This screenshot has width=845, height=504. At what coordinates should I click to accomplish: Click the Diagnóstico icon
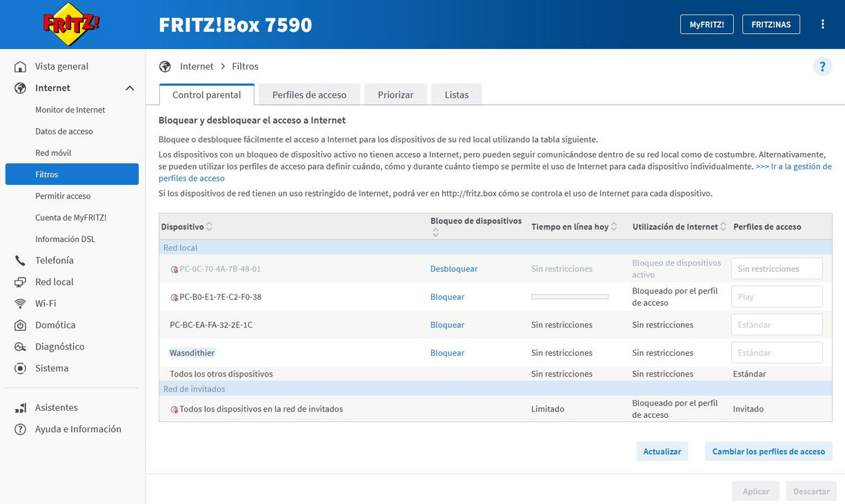pos(21,347)
